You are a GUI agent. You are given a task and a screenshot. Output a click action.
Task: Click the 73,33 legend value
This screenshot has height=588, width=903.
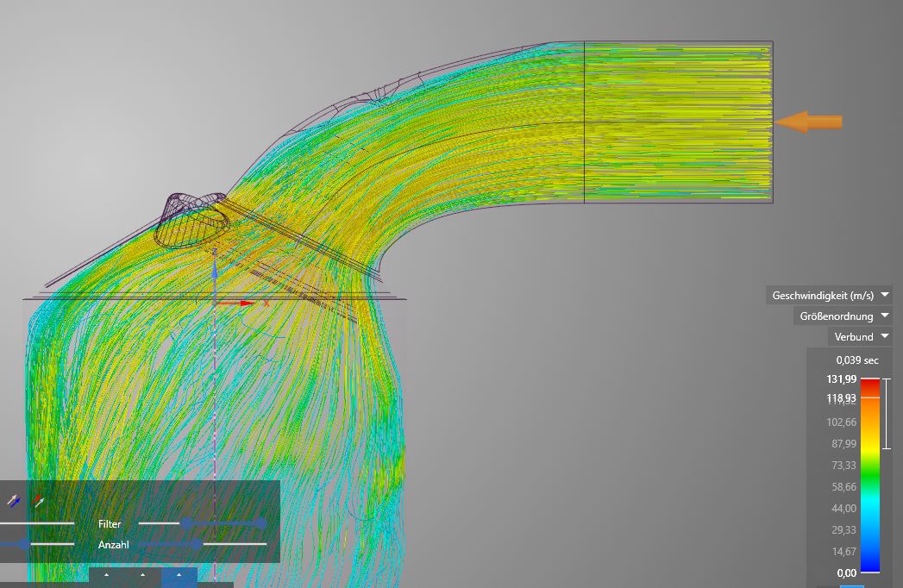click(x=843, y=465)
